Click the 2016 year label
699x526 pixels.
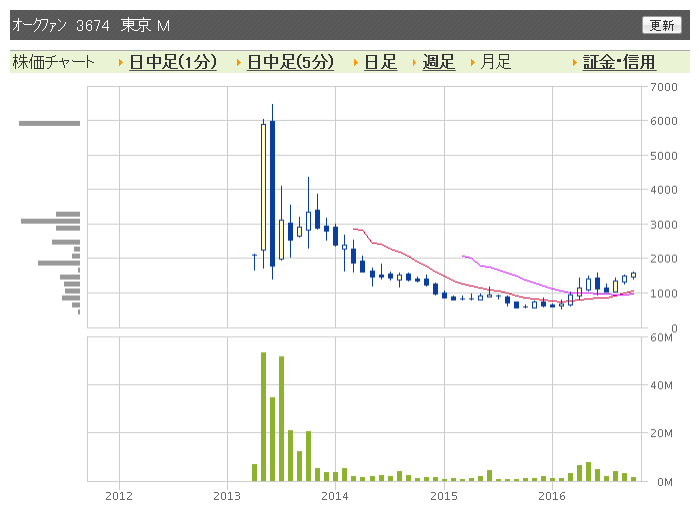pyautogui.click(x=552, y=496)
